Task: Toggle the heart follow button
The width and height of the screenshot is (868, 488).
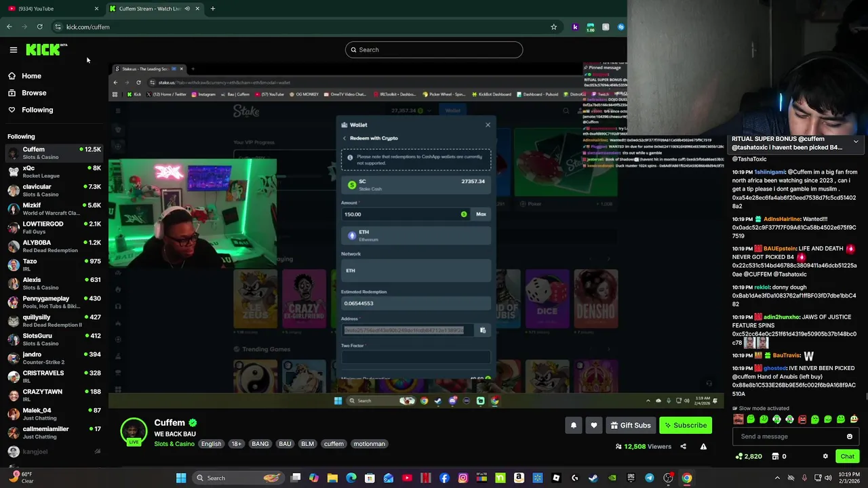Action: tap(594, 426)
